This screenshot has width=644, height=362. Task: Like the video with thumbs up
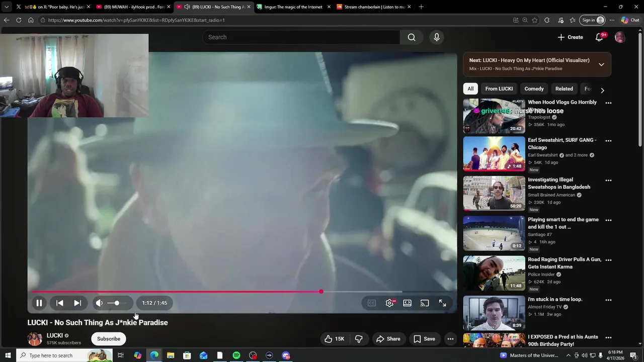[334, 339]
